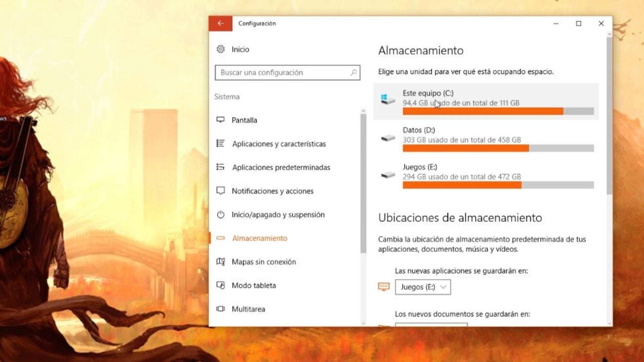
Task: Click the sidebar scroll down arrow
Action: pyautogui.click(x=363, y=323)
